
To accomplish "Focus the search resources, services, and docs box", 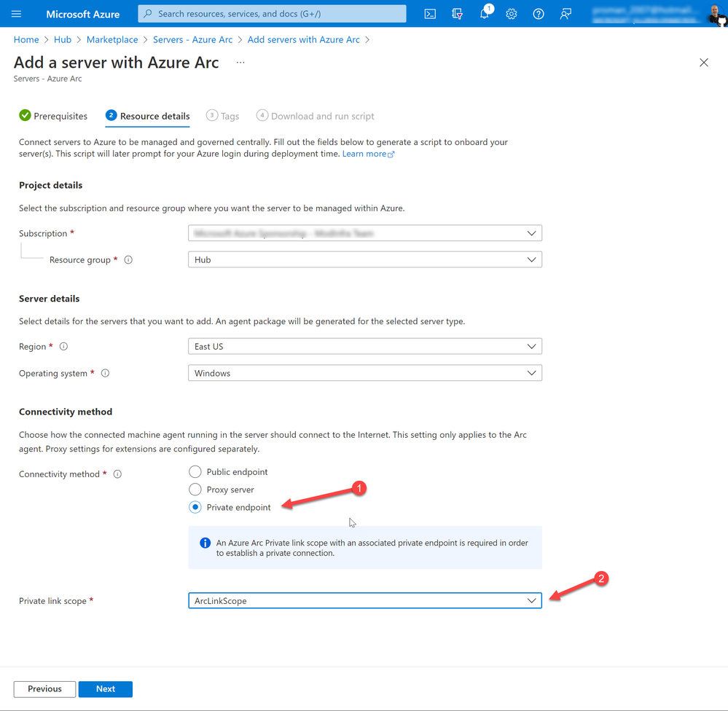I will coord(272,14).
